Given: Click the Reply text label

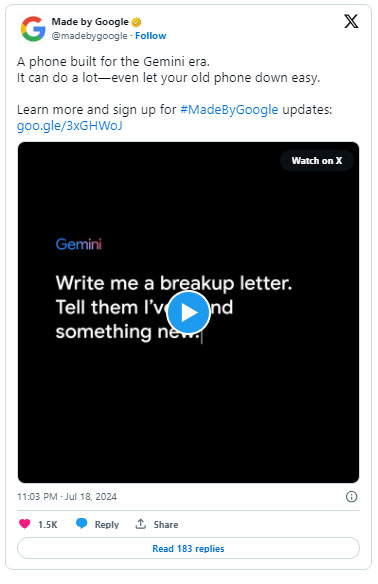Looking at the screenshot, I should (107, 524).
